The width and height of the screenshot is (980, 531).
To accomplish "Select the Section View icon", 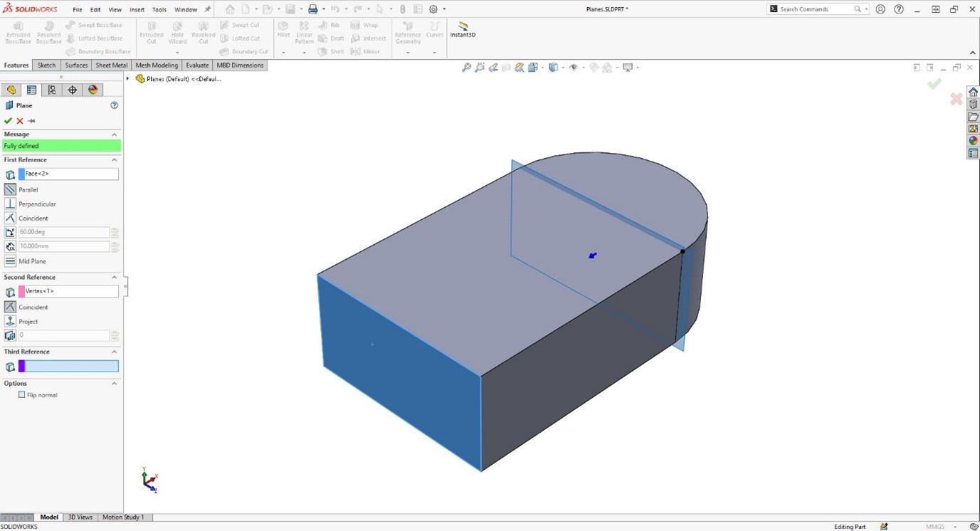I will point(506,67).
